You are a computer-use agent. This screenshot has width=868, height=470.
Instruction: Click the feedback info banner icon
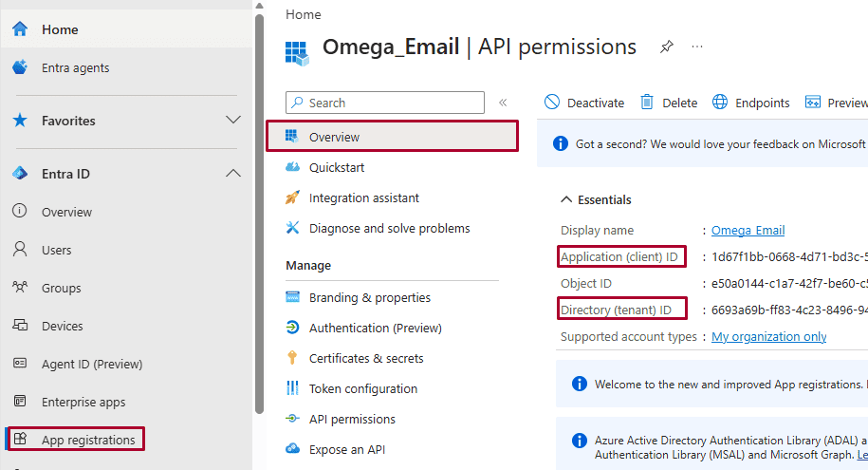[561, 143]
